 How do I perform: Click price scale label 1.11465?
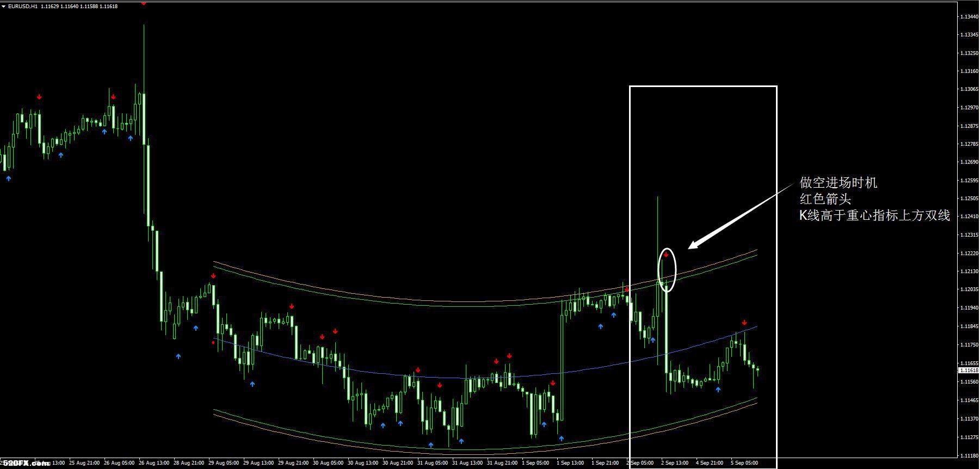[x=969, y=400]
